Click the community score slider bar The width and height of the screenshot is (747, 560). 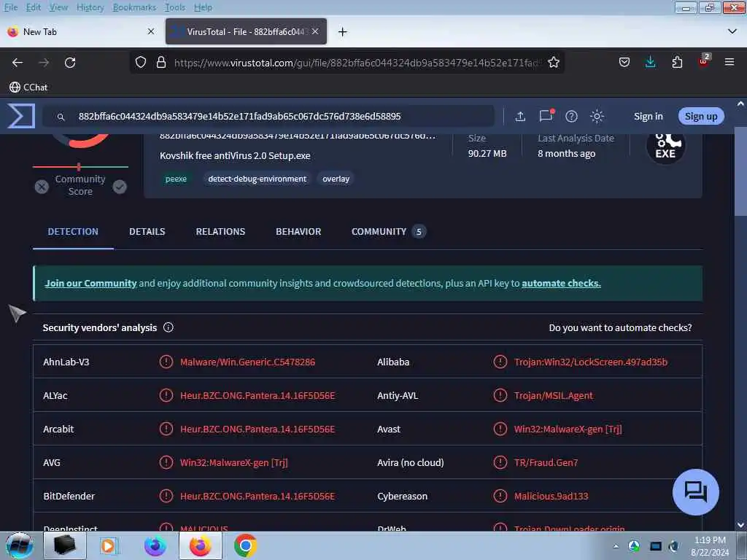coord(80,167)
